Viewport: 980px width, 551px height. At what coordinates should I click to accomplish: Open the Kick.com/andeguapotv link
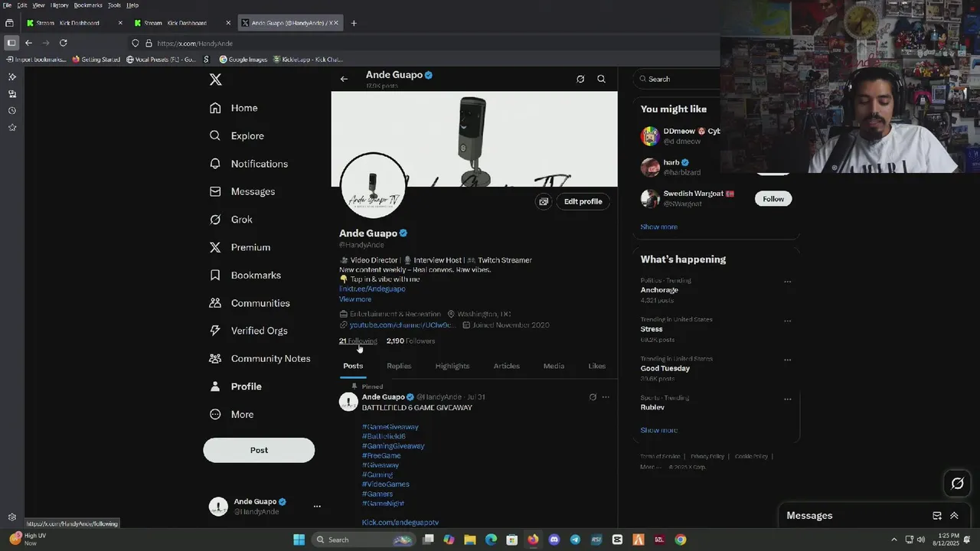pos(400,523)
